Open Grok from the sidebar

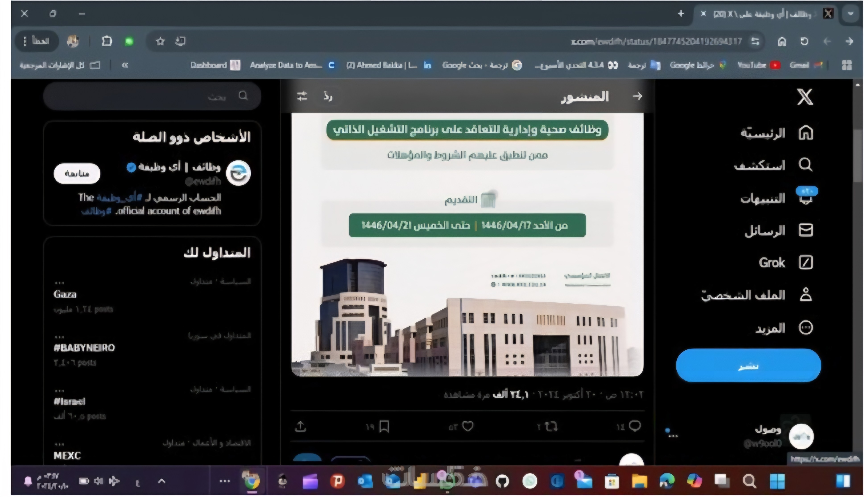click(806, 263)
